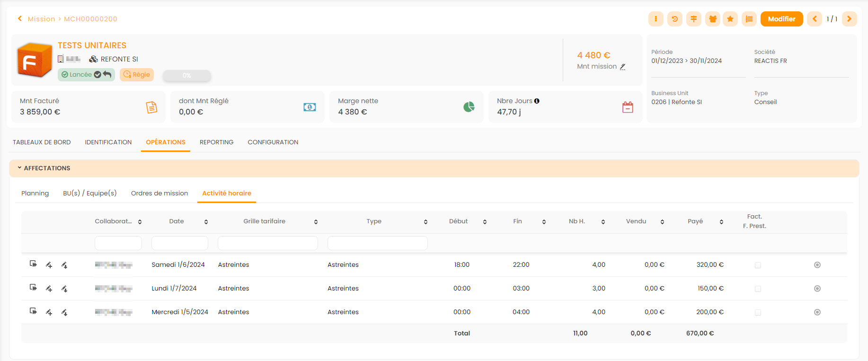
Task: Click the three-dot more options icon
Action: (x=655, y=19)
